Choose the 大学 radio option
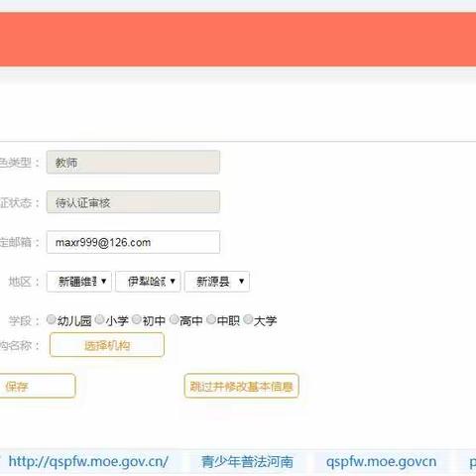This screenshot has height=476, width=476. click(248, 319)
